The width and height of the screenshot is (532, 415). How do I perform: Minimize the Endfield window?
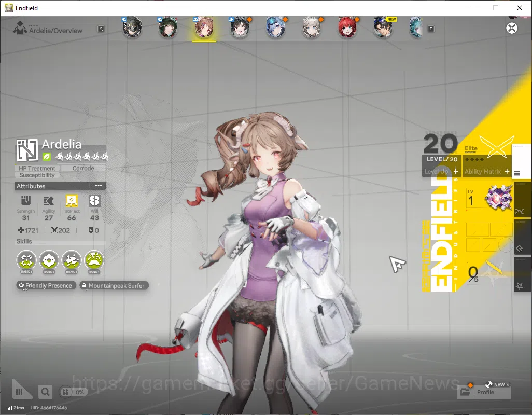(472, 8)
